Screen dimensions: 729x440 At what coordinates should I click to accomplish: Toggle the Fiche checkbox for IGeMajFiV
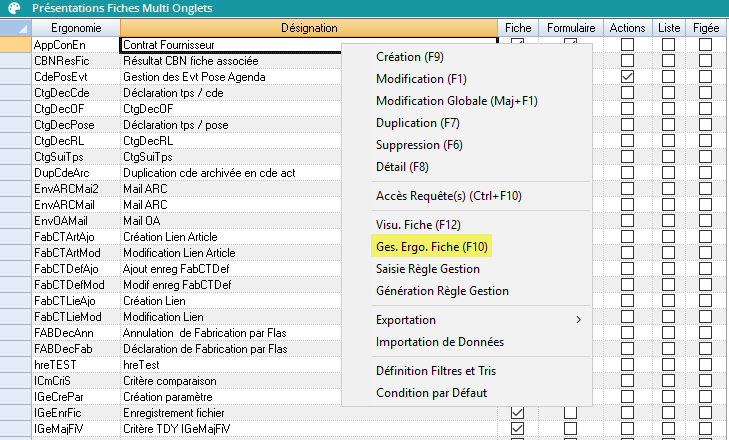pyautogui.click(x=518, y=429)
